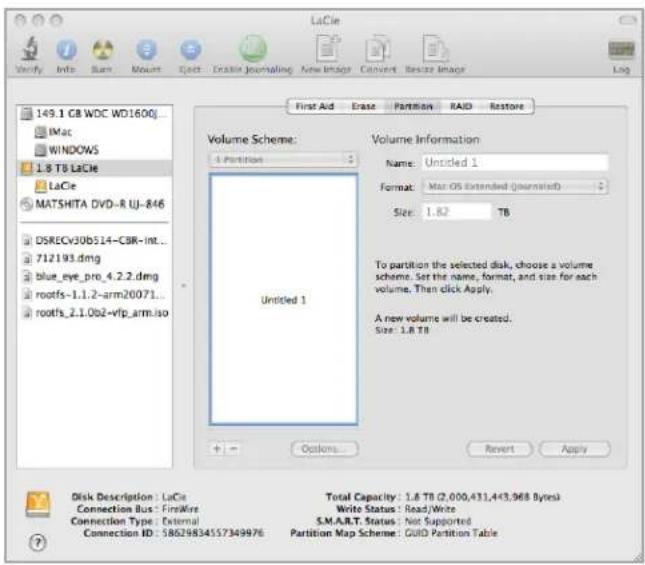The height and width of the screenshot is (565, 645).
Task: Click the Eject toolbar icon
Action: pos(190,50)
